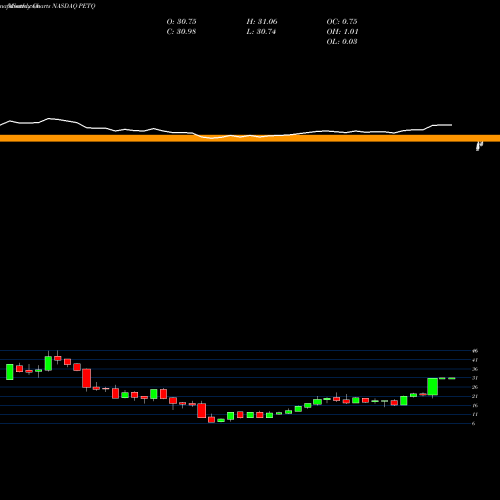Click the 16 price axis label
This screenshot has width=500, height=500.
tap(475, 405)
